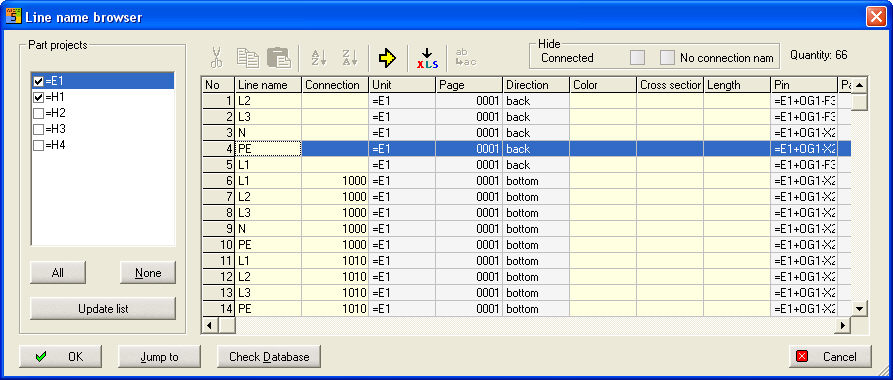Confirm with the OK button
This screenshot has height=380, width=893.
coord(60,357)
